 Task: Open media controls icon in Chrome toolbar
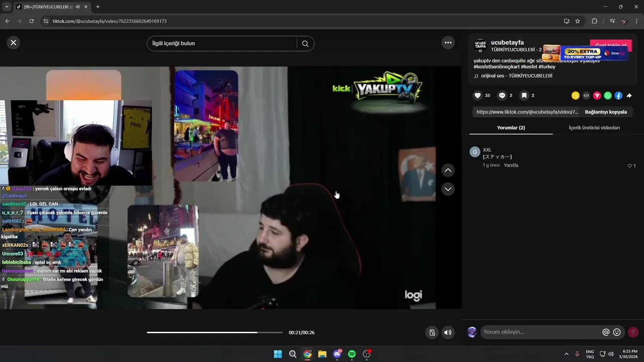click(612, 21)
